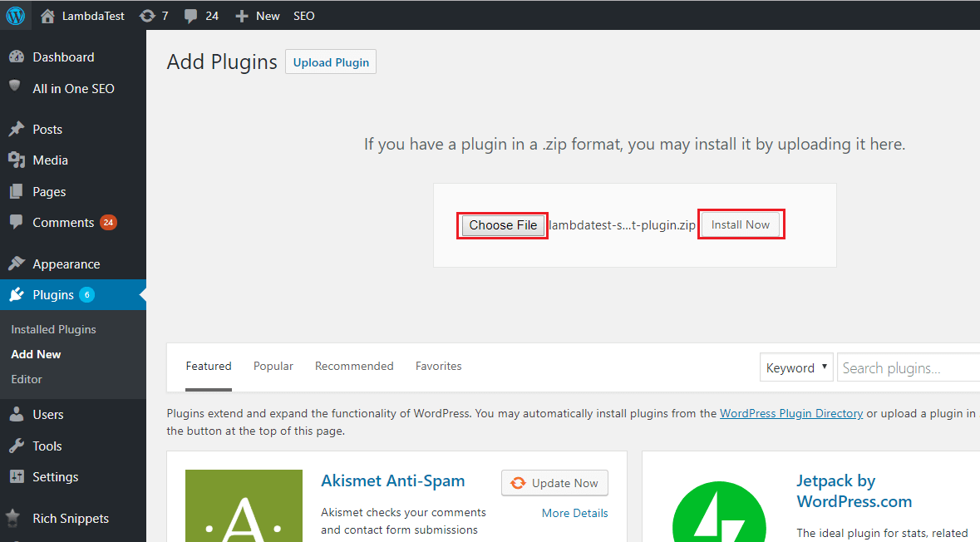
Task: Expand the New menu in the admin bar
Action: pyautogui.click(x=257, y=15)
